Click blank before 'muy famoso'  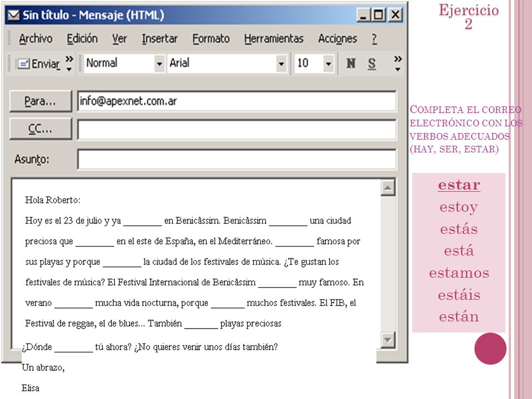point(277,284)
